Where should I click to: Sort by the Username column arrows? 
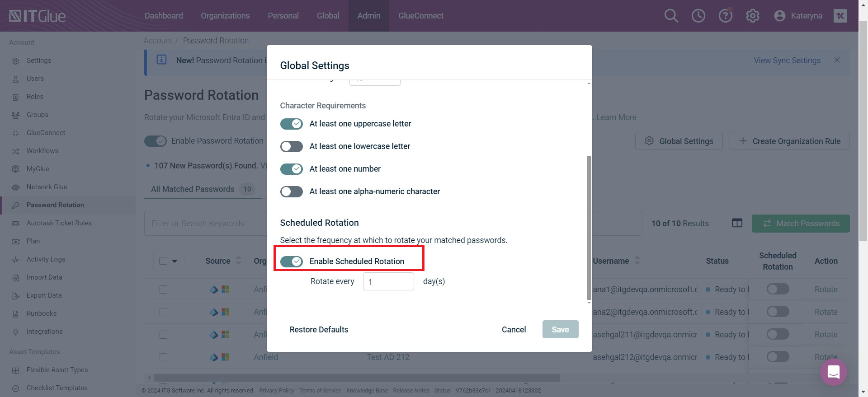pyautogui.click(x=637, y=261)
